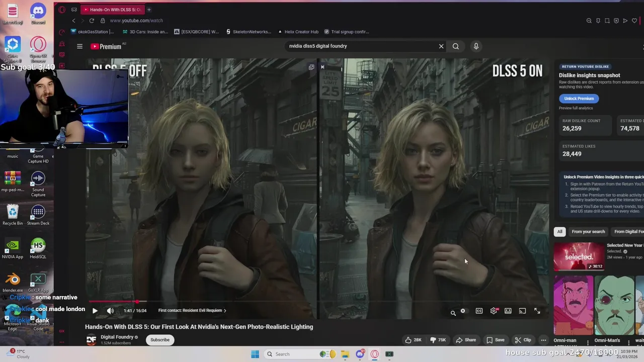Image resolution: width=644 pixels, height=362 pixels.
Task: Expand chapter 'First contact: Resident Evil Requiem'
Action: (192, 311)
